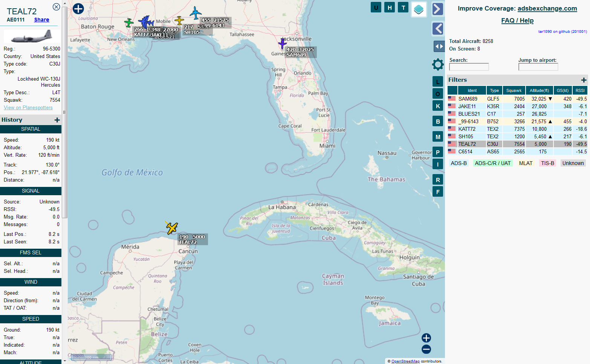Toggle the H map button
The height and width of the screenshot is (364, 590).
[390, 8]
